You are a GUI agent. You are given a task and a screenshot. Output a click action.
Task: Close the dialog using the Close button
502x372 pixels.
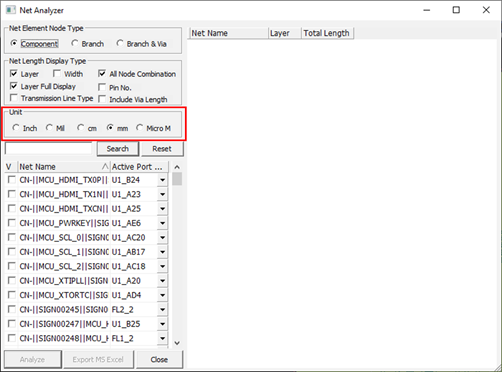[x=159, y=359]
